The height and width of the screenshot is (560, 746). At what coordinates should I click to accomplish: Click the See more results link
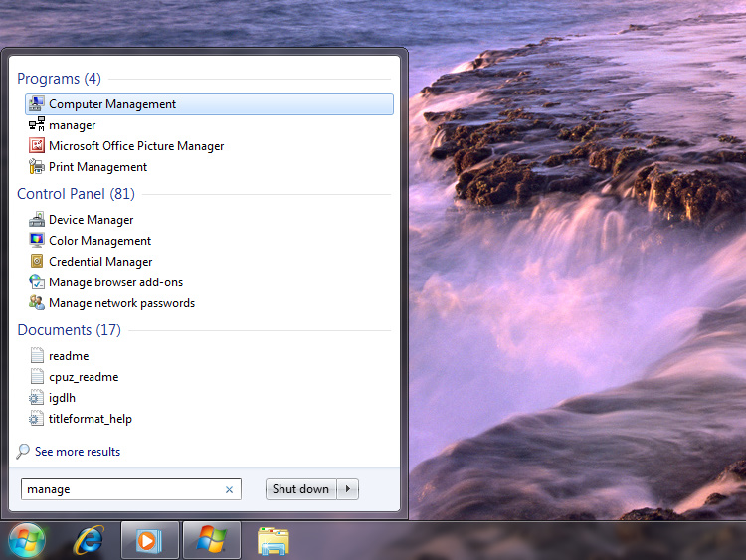click(x=78, y=451)
